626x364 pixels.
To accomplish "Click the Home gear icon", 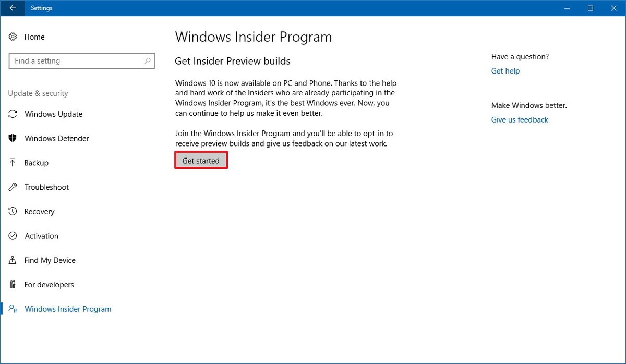I will pyautogui.click(x=13, y=37).
